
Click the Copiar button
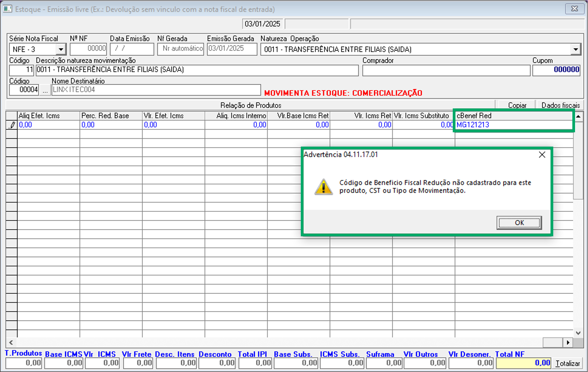tap(517, 105)
